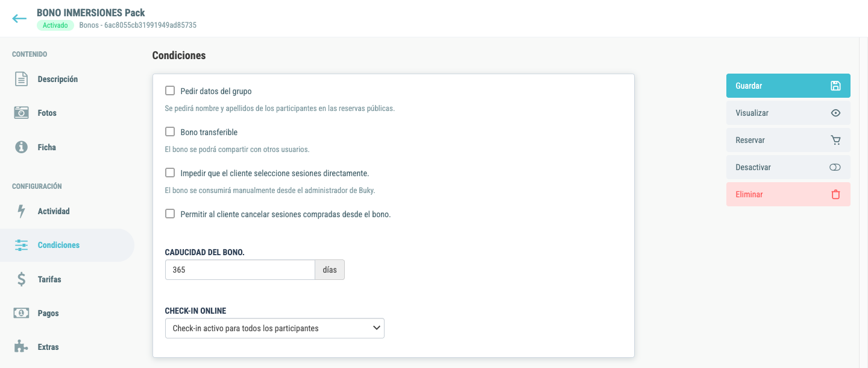Open the Descripción section
The image size is (868, 368).
pos(57,79)
